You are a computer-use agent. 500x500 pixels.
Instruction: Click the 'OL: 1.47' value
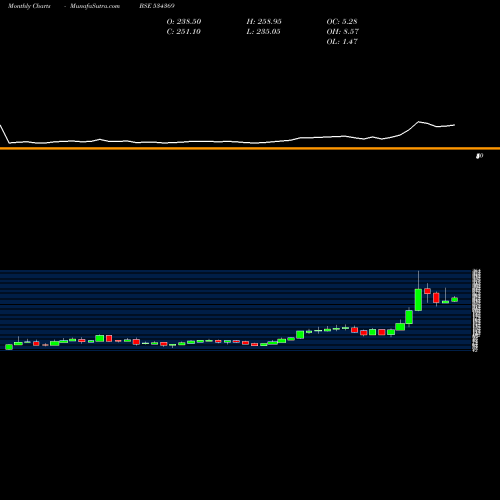coord(342,42)
